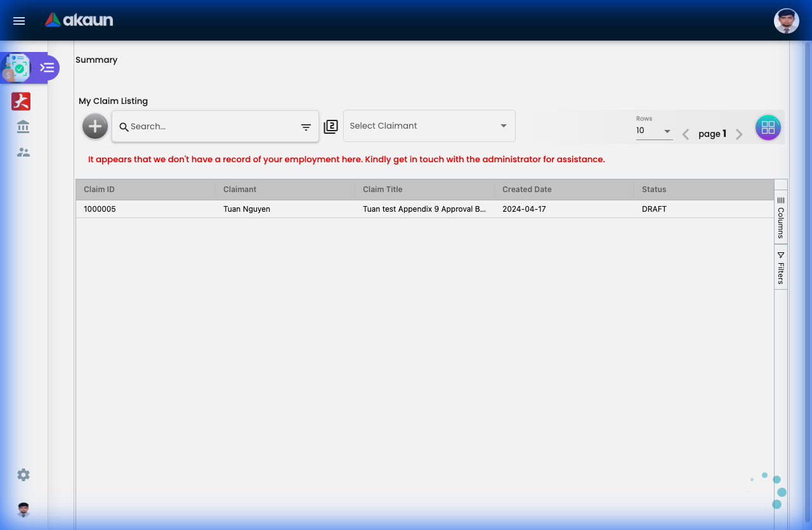Click the Search input field
The image size is (812, 530).
coord(190,126)
